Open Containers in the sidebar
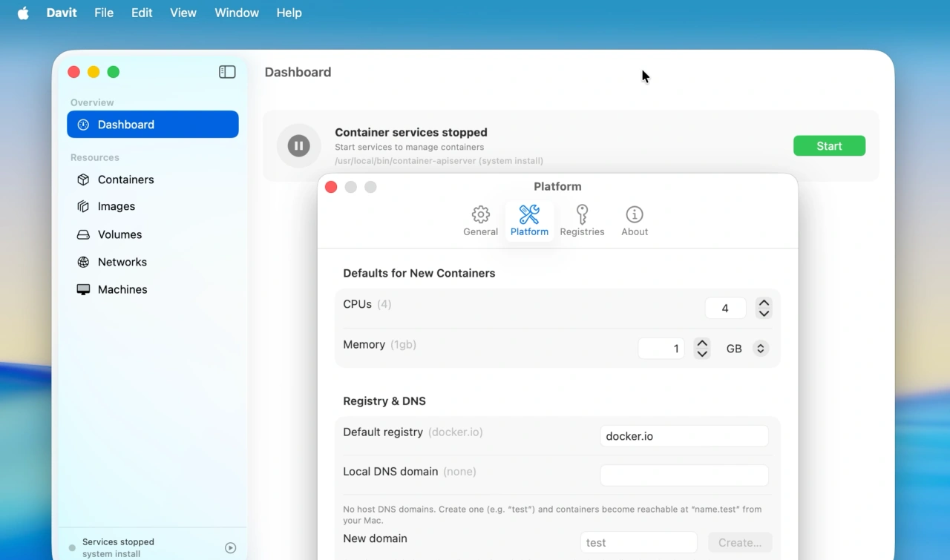Screen dimensions: 950x560 (x=153, y=179)
